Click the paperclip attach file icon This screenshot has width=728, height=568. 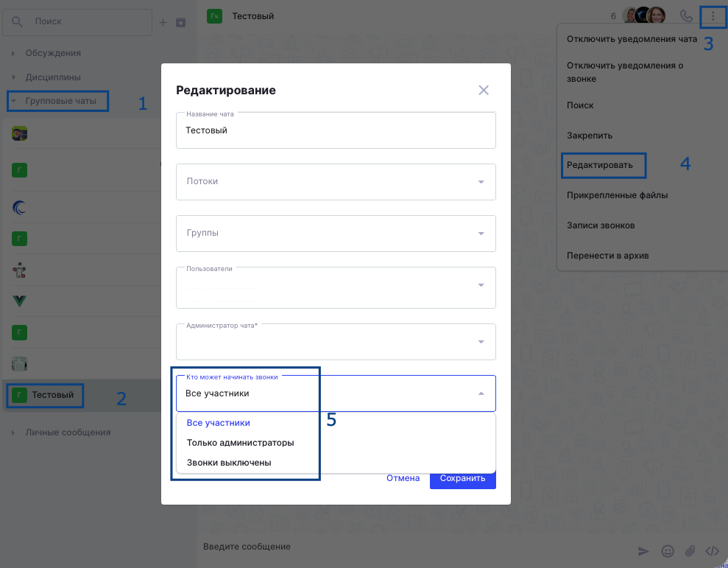(x=690, y=551)
